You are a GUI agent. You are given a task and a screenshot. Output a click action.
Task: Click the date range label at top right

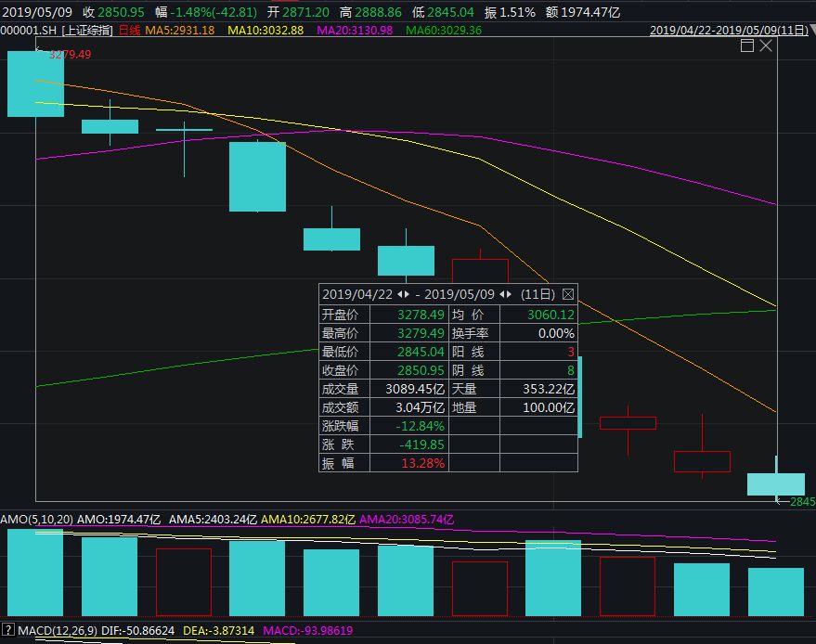pos(730,31)
